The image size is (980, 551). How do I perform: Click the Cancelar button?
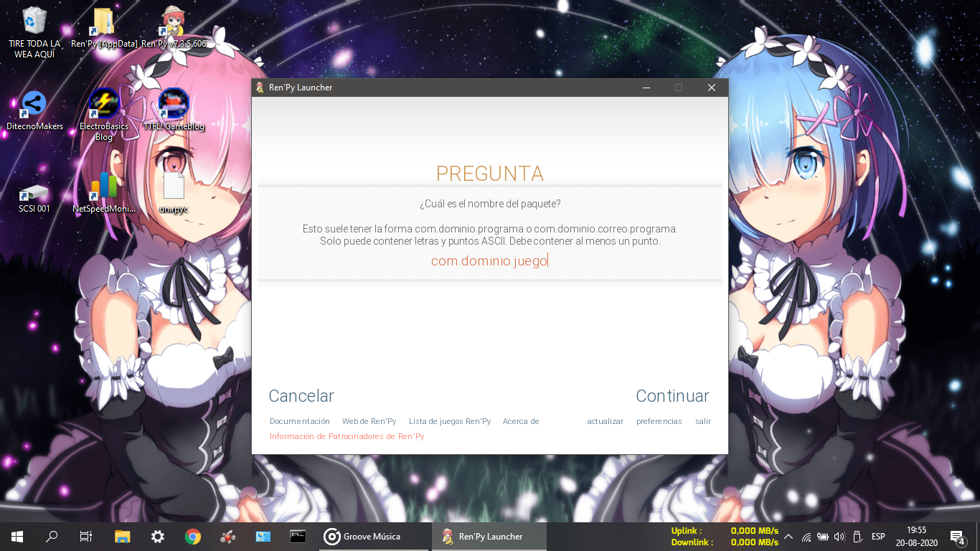pyautogui.click(x=301, y=396)
